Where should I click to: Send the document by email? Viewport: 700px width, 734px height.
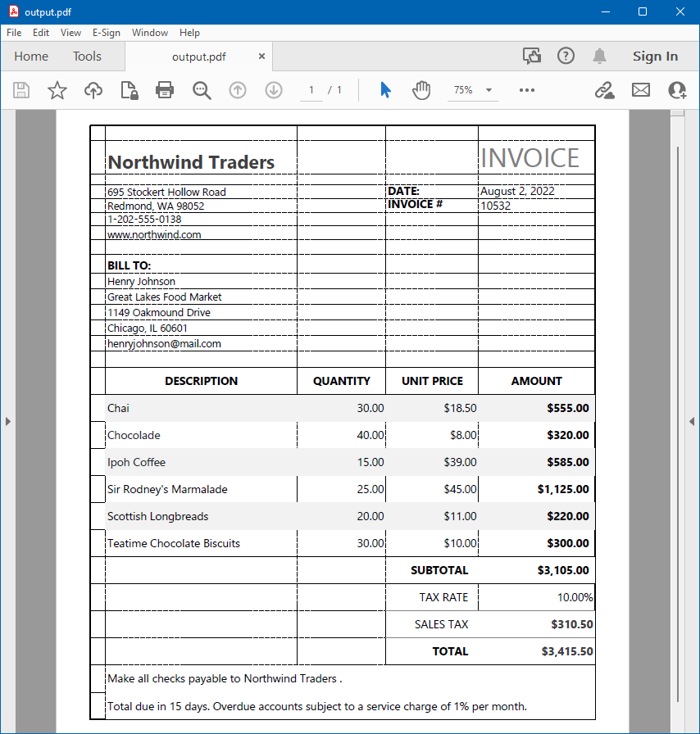tap(640, 90)
